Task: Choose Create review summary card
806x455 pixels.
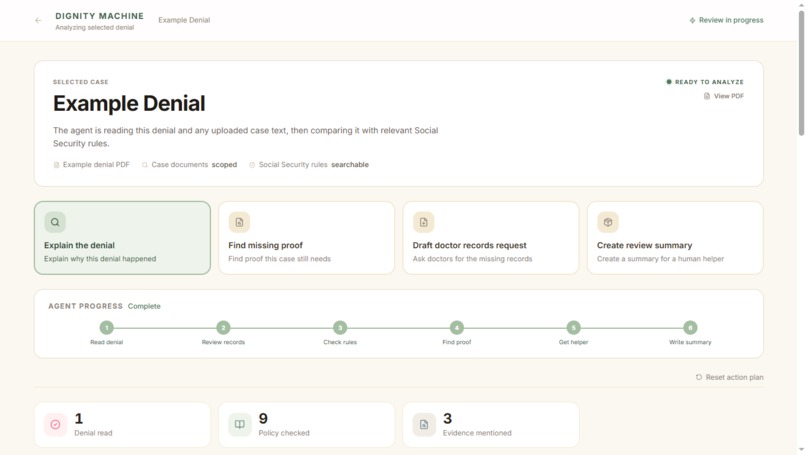Action: pyautogui.click(x=675, y=238)
